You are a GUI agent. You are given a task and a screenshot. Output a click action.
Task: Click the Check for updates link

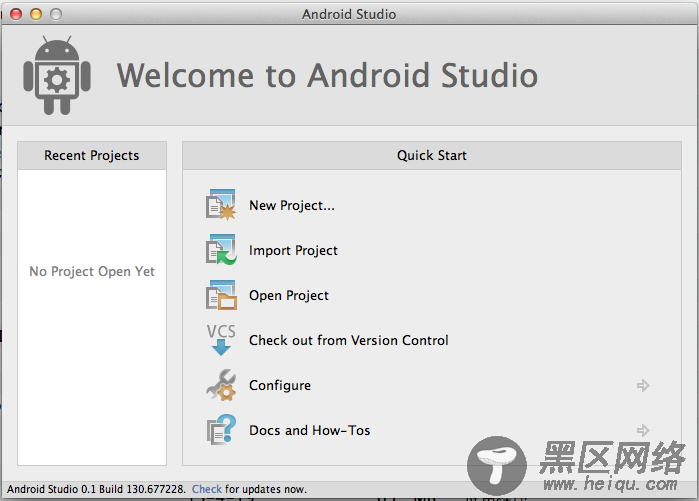206,489
